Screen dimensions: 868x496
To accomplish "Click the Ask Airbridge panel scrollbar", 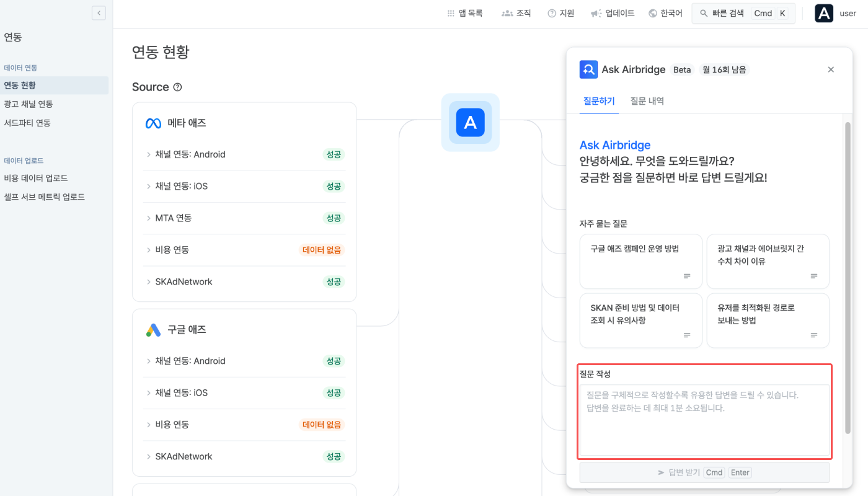I will pos(848,278).
